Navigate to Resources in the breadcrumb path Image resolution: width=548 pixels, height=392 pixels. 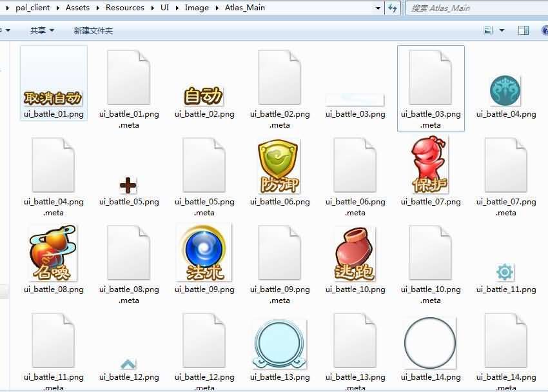(x=125, y=8)
